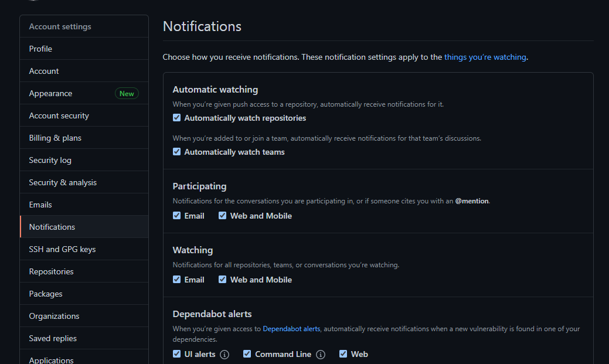Toggle Web checkbox under Dependabot alerts
The width and height of the screenshot is (609, 364).
pyautogui.click(x=343, y=354)
